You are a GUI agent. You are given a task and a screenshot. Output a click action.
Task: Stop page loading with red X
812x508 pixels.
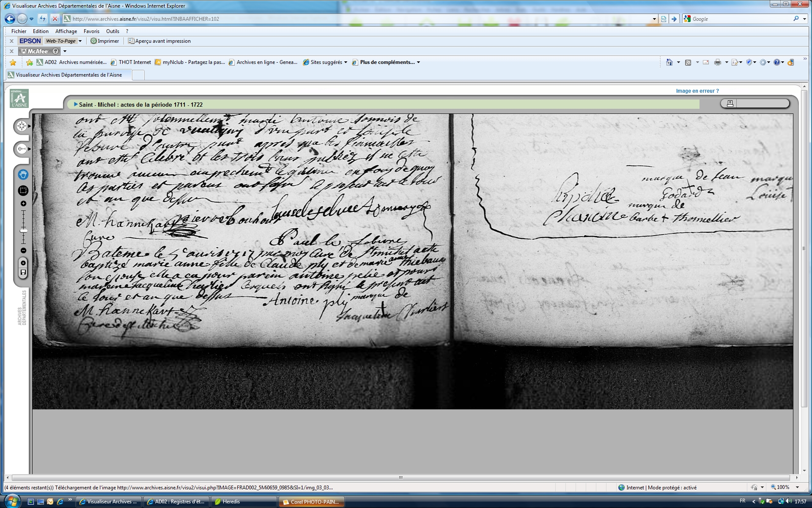click(x=55, y=19)
